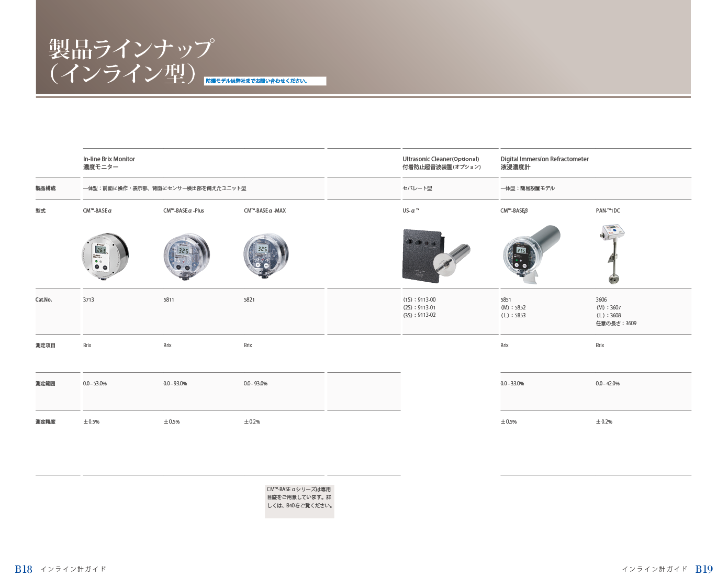
Task: Click the 0.0–42.0% measurement range
Action: click(x=607, y=383)
